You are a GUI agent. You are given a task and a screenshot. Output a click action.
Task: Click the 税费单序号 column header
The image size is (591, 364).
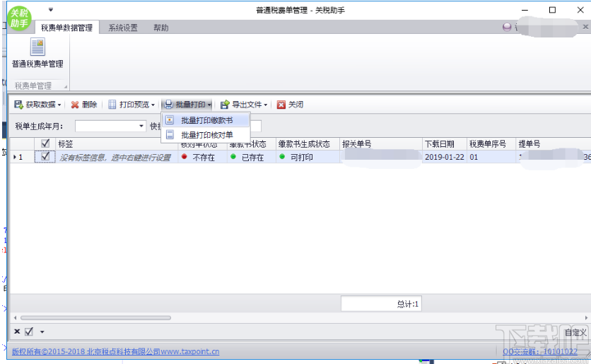[x=491, y=144]
